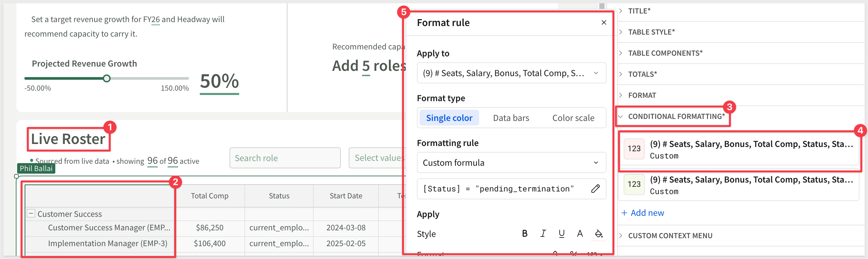Screen dimensions: 868x259
Task: Select the Color scale format type
Action: tap(573, 118)
